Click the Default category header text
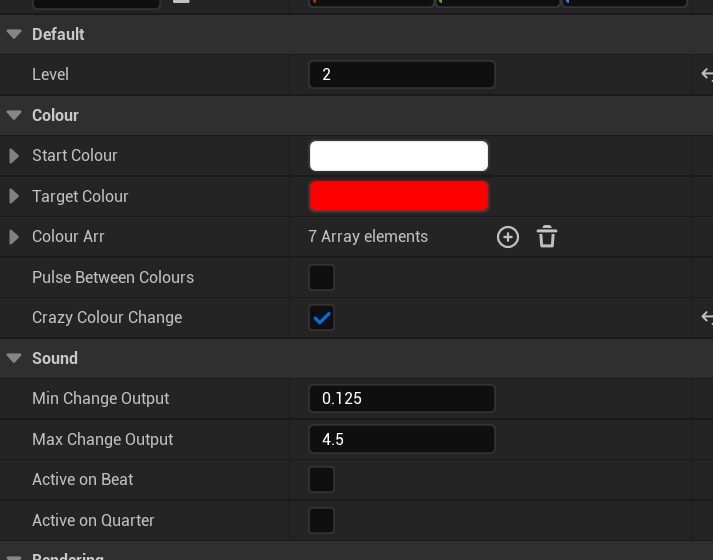 (x=58, y=34)
